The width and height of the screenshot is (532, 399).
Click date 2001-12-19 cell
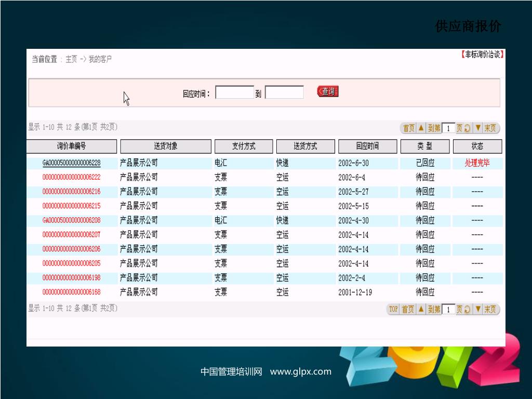pyautogui.click(x=355, y=292)
